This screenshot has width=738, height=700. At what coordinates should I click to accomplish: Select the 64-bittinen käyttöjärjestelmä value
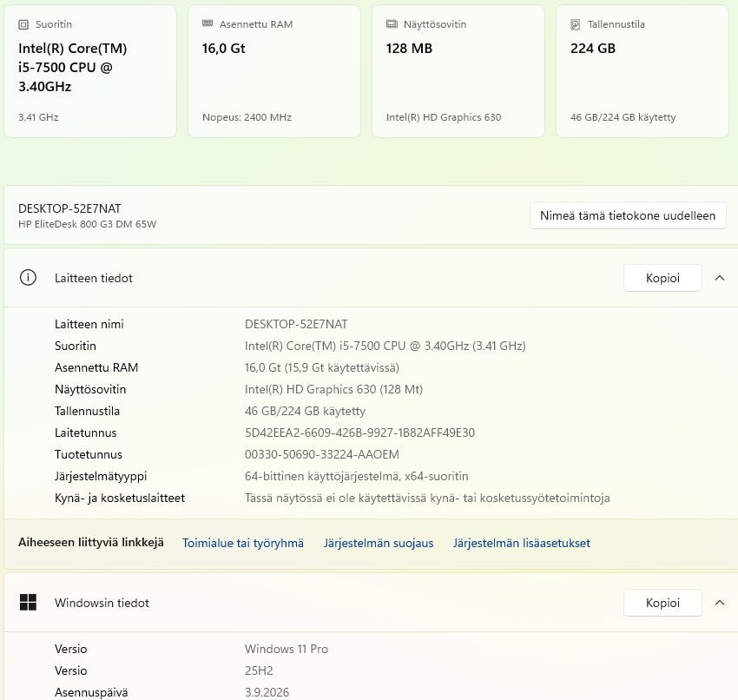356,476
